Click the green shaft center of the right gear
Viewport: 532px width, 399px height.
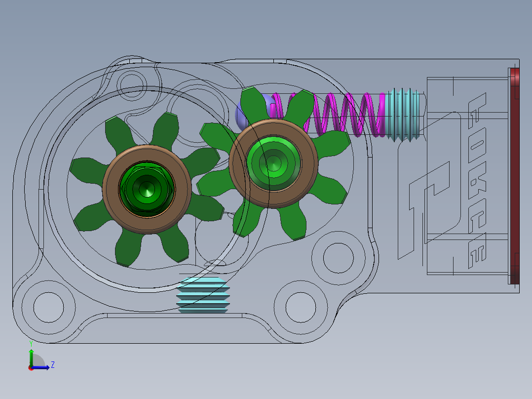coord(273,163)
